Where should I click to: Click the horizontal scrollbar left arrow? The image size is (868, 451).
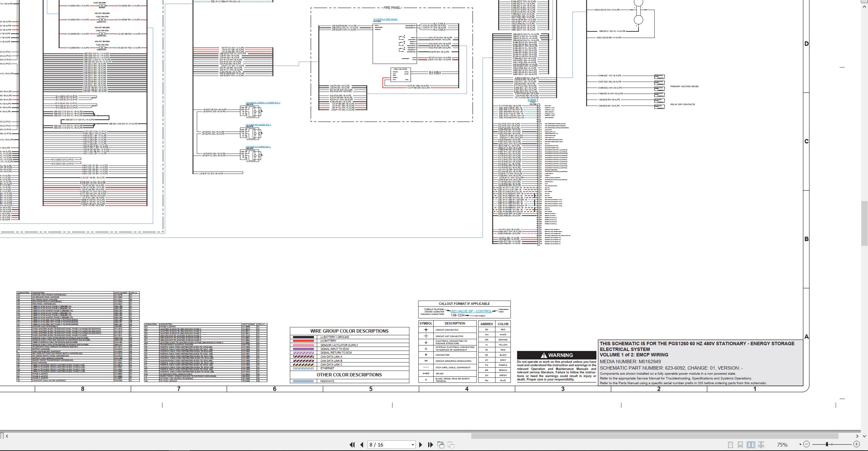point(7,436)
